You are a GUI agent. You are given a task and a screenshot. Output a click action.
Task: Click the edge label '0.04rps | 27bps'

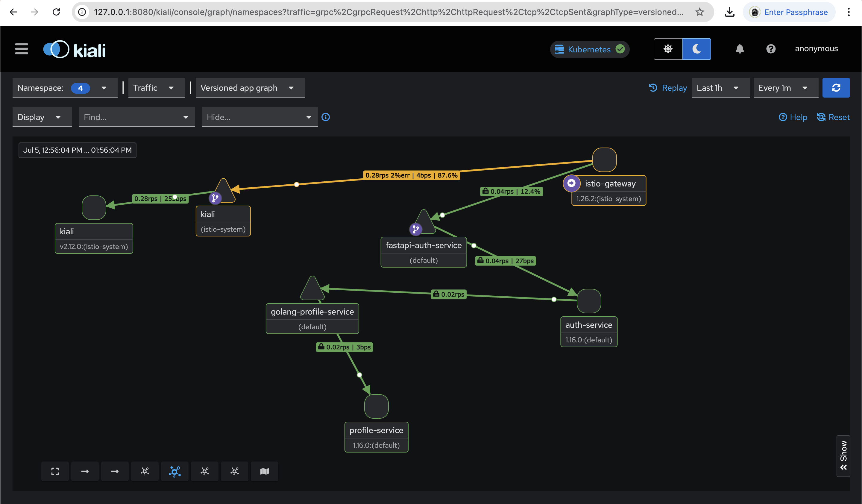coord(506,261)
